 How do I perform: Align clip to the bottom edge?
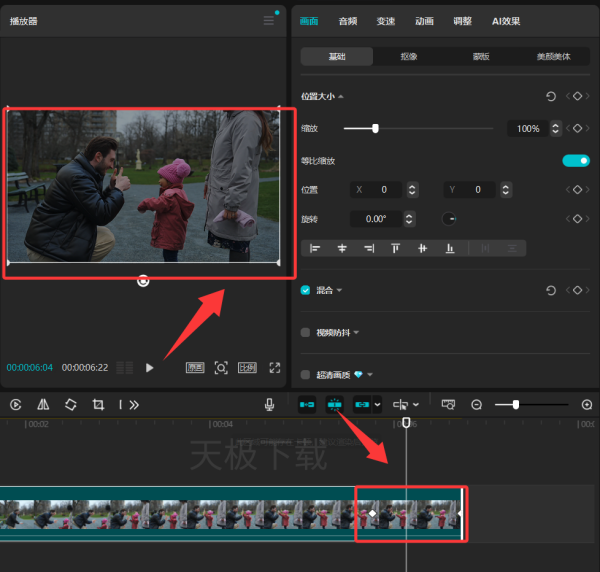450,249
